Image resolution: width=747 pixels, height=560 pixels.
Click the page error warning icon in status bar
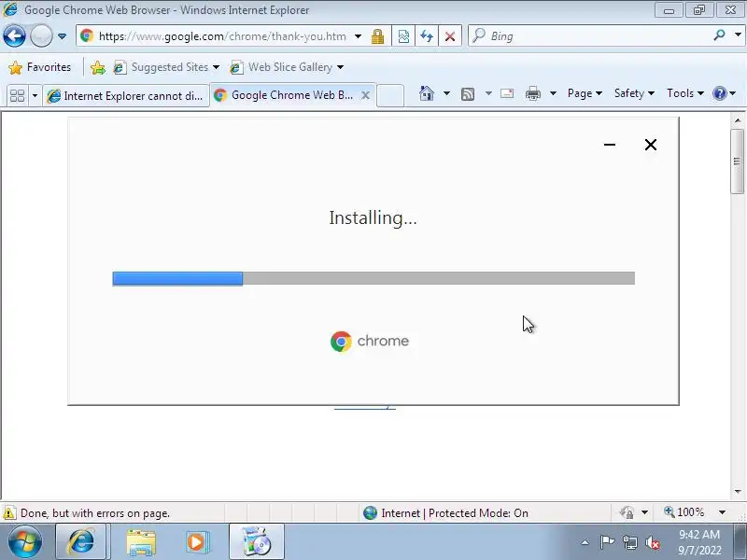9,512
